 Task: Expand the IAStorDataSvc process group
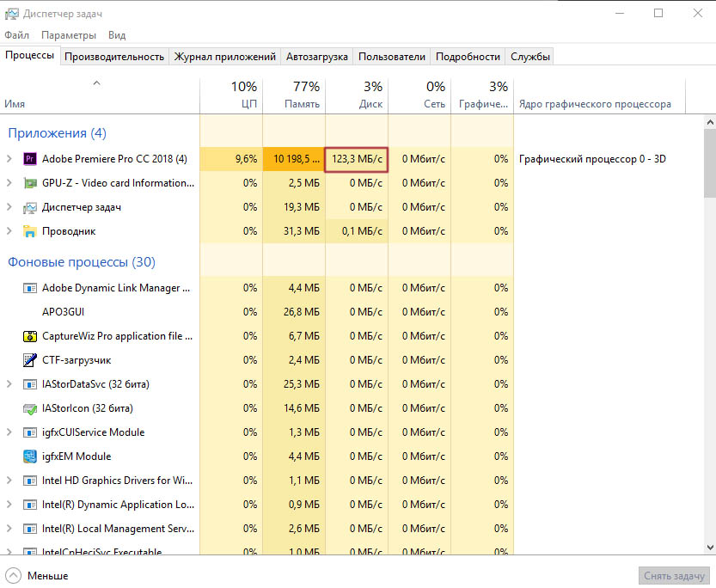pyautogui.click(x=9, y=384)
